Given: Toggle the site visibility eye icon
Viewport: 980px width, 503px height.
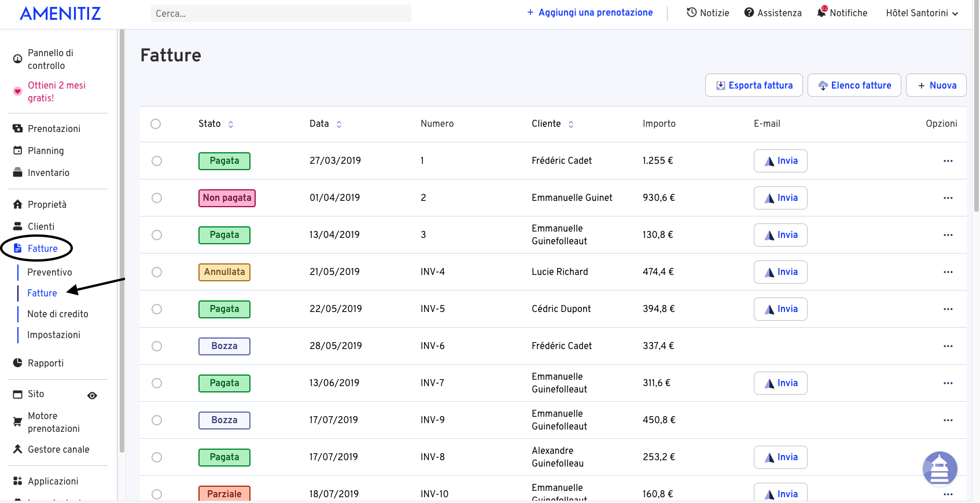Looking at the screenshot, I should (92, 396).
